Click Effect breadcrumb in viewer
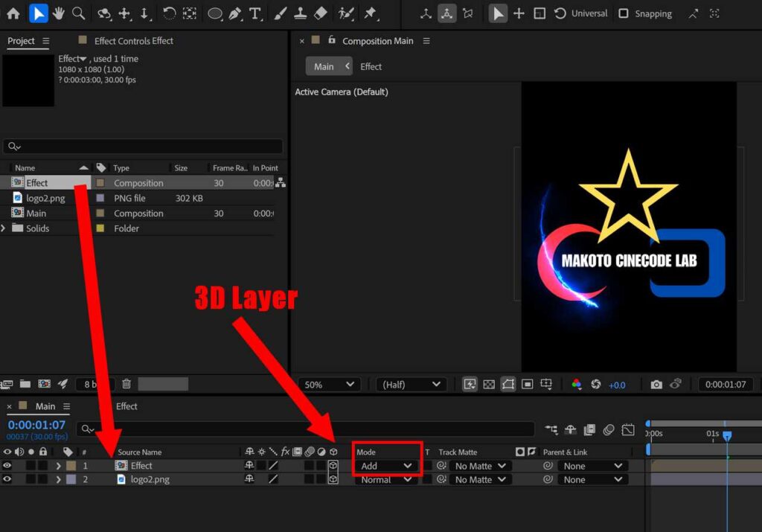Screen dimensions: 762x532 [371, 66]
